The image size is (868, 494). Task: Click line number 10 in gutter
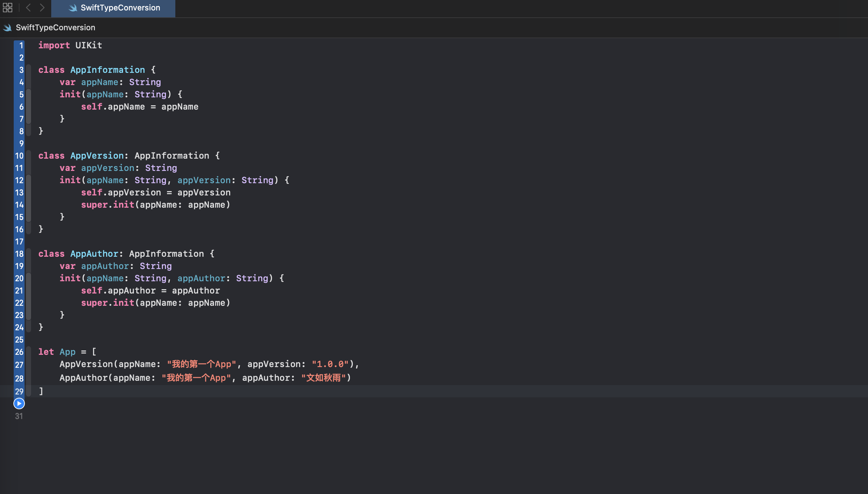[x=19, y=156]
